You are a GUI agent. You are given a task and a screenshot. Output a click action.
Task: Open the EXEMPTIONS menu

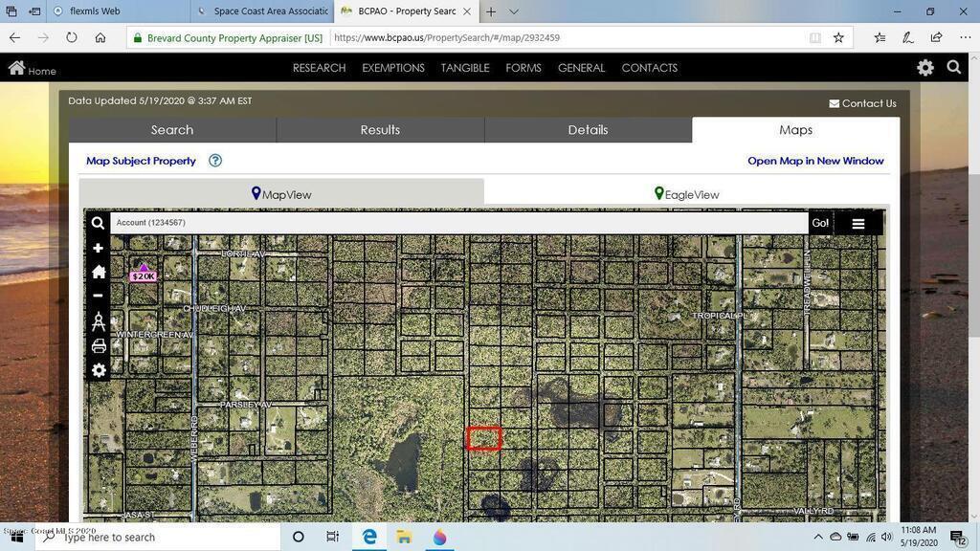tap(392, 68)
